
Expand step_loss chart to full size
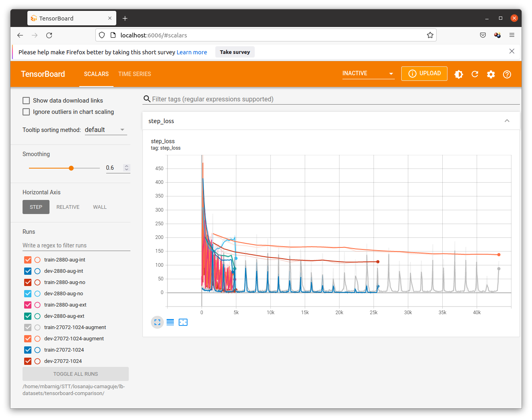pos(157,322)
